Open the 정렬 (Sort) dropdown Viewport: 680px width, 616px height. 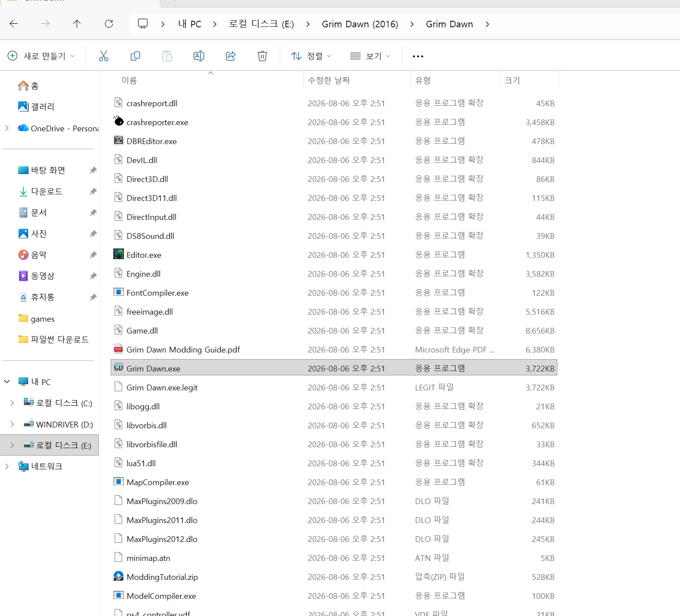pos(311,56)
